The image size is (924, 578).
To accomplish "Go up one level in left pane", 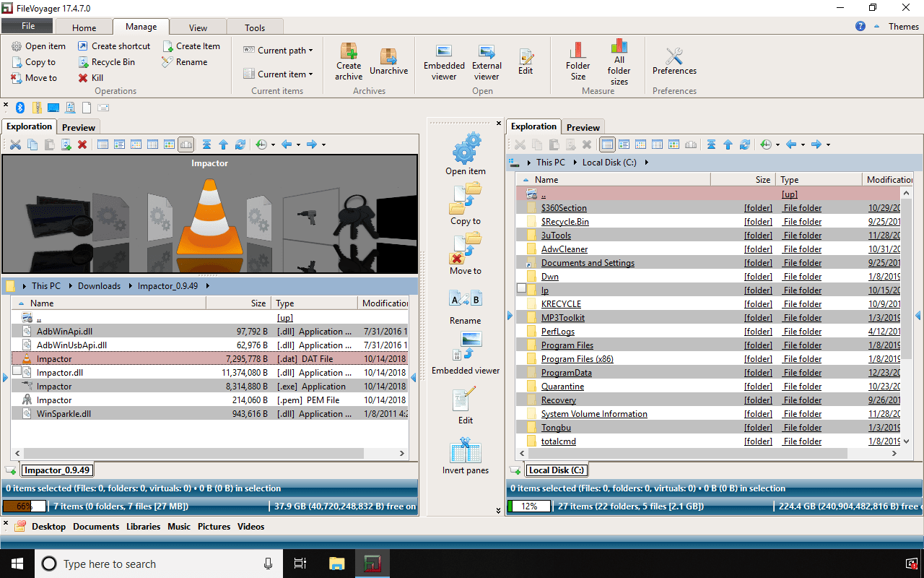I will [x=223, y=144].
